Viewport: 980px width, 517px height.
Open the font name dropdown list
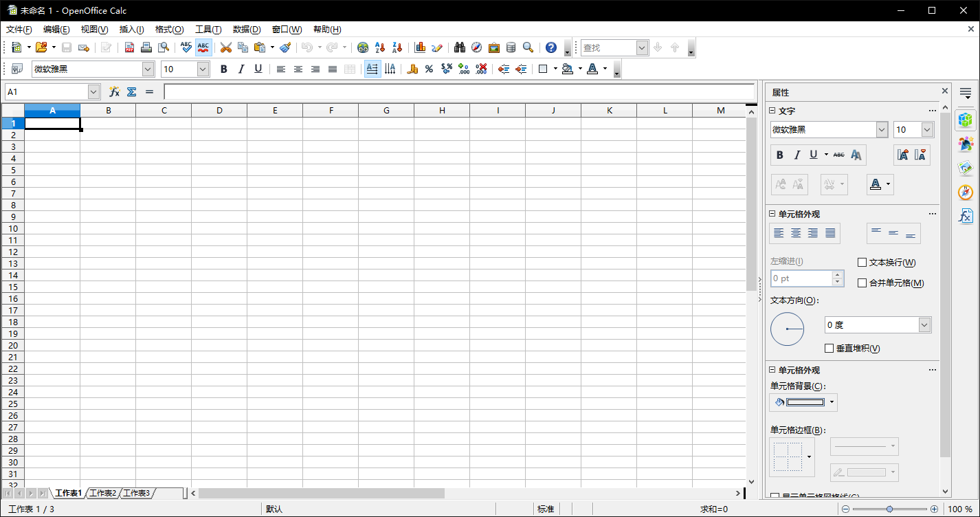coord(148,69)
